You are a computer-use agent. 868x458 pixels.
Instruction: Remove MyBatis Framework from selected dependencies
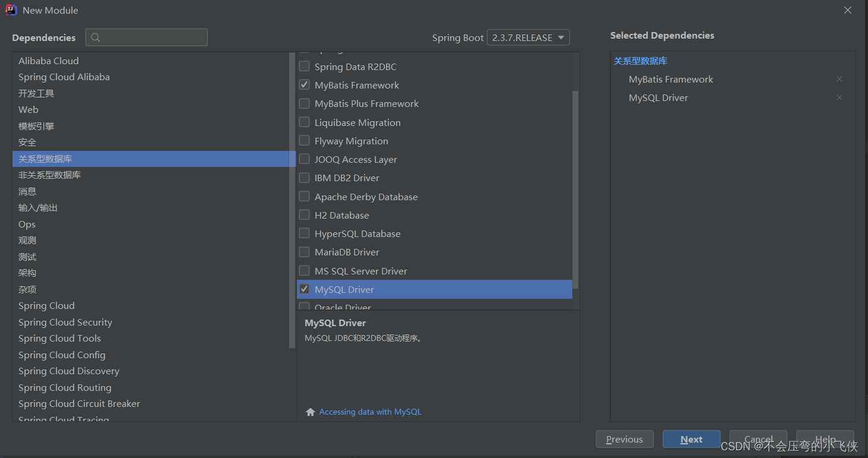pos(840,79)
